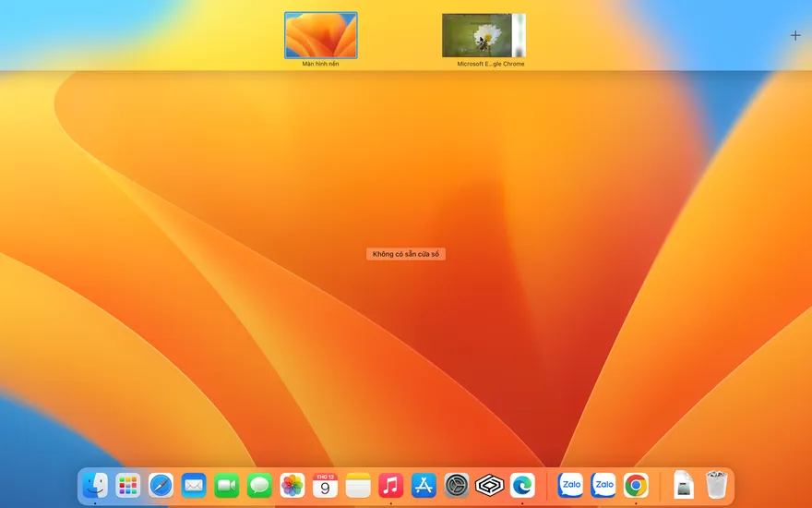Open Calendar showing THG 12 9
812x508 pixels.
point(325,486)
